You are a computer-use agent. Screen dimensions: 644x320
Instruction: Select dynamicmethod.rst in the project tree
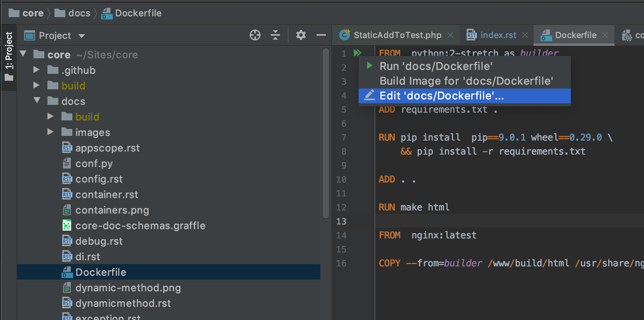point(123,303)
